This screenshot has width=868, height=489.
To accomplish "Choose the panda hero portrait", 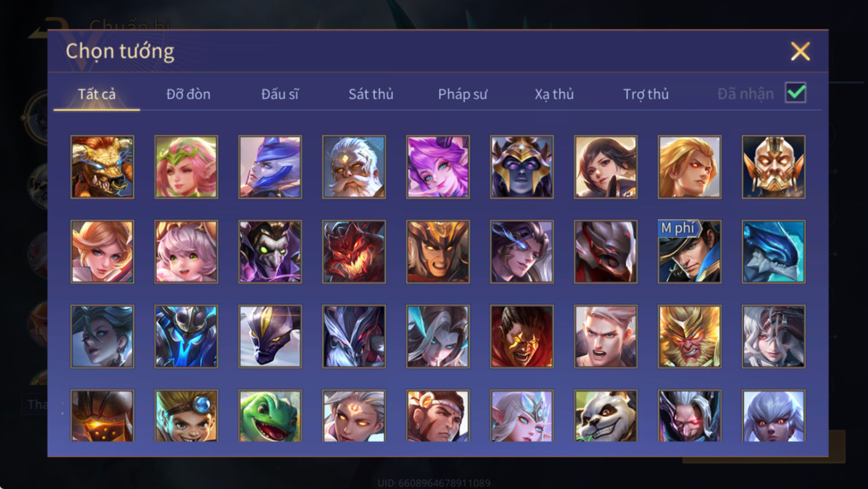I will click(x=606, y=416).
